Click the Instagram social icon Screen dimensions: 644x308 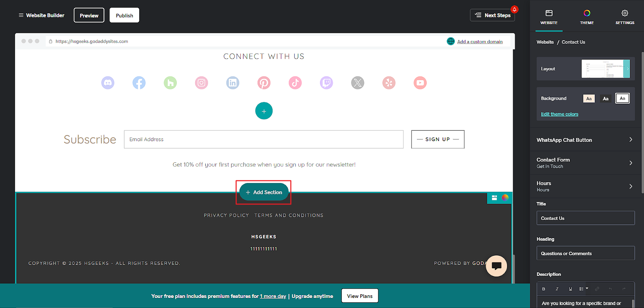pyautogui.click(x=202, y=83)
